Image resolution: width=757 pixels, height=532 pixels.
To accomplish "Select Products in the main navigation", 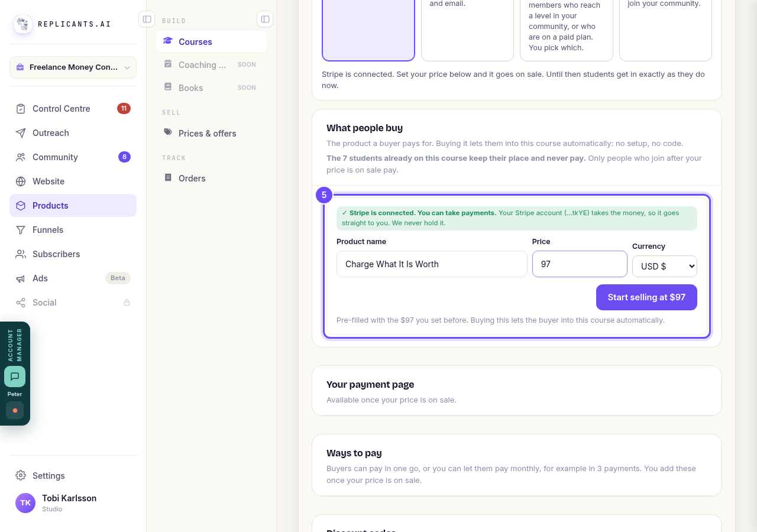I will click(73, 206).
